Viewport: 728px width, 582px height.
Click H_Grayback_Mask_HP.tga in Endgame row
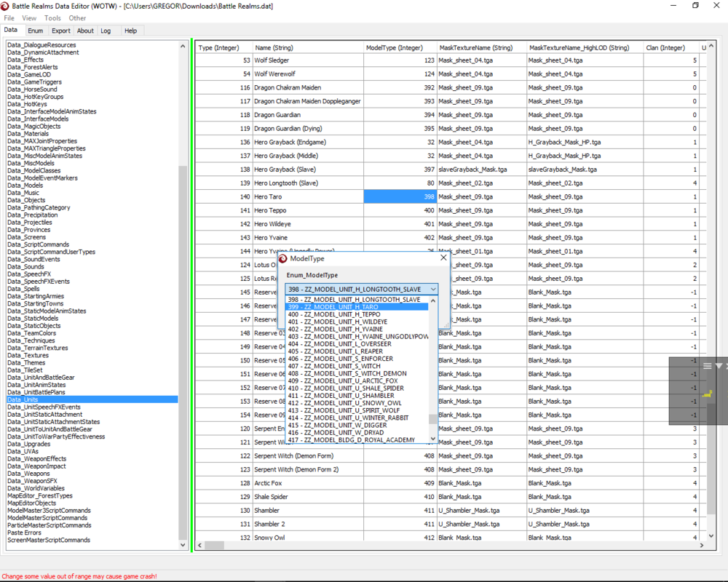point(585,142)
